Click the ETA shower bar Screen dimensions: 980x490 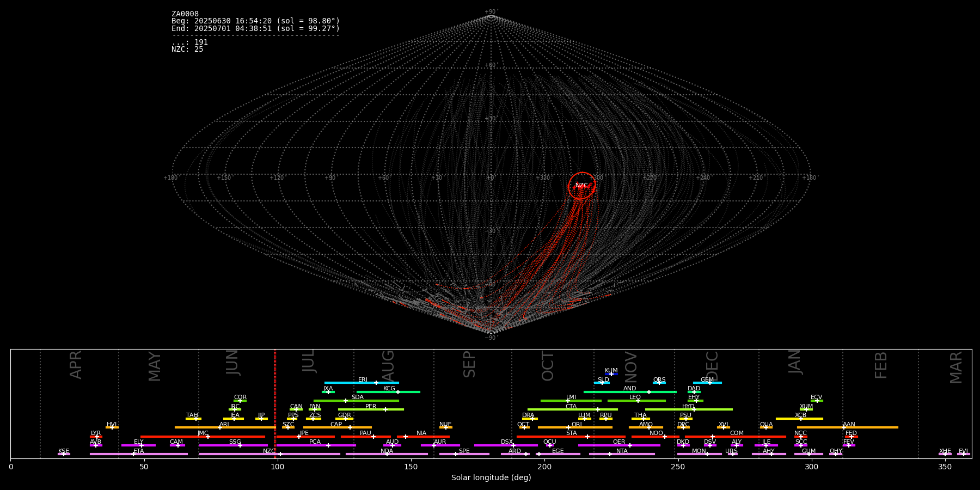click(139, 454)
